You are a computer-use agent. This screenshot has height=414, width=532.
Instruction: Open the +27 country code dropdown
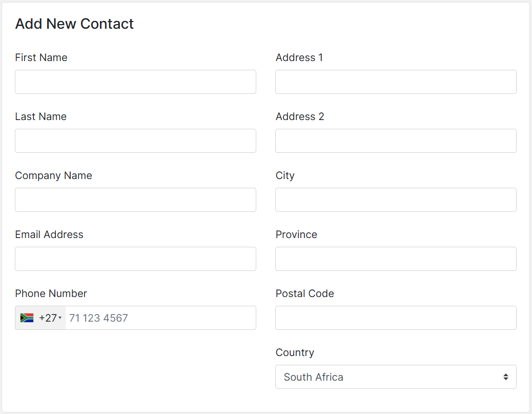click(x=40, y=318)
